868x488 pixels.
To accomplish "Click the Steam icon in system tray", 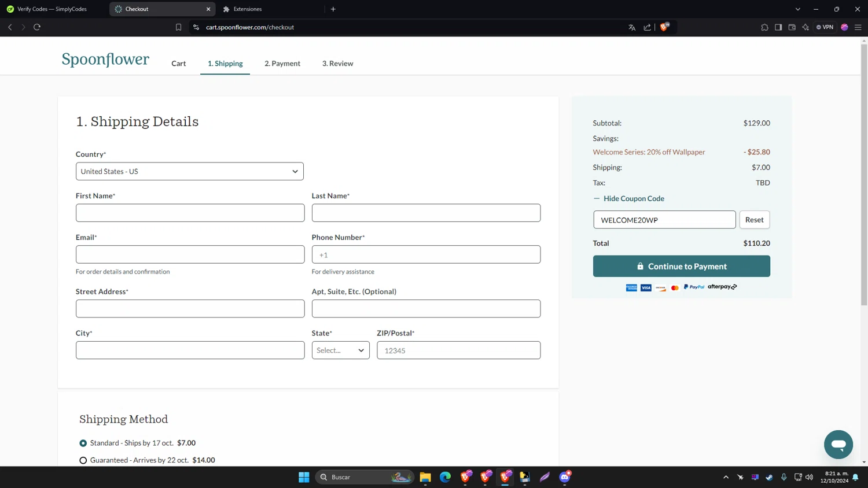I will pyautogui.click(x=769, y=477).
